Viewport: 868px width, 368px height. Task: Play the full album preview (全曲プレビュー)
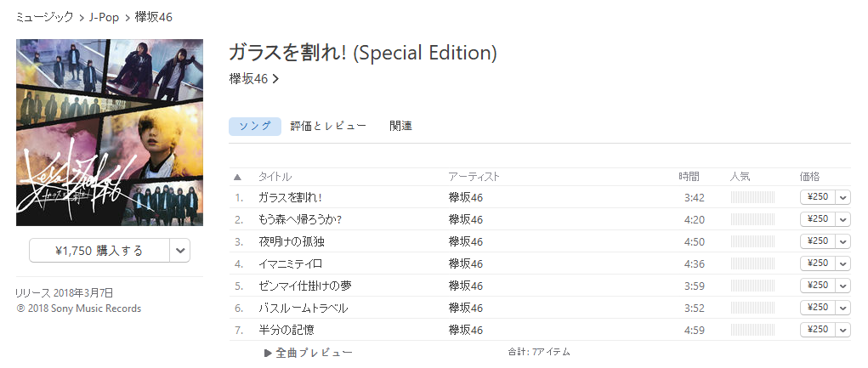[x=309, y=353]
